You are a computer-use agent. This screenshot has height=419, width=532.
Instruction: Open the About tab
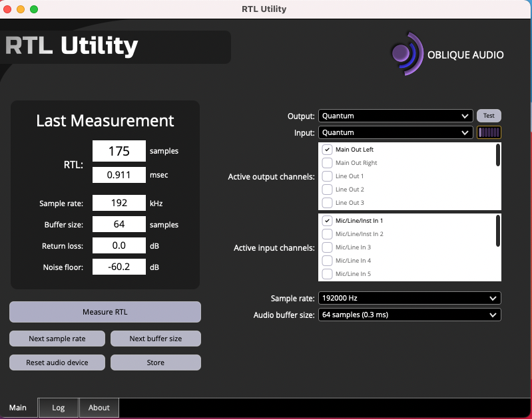coord(99,408)
